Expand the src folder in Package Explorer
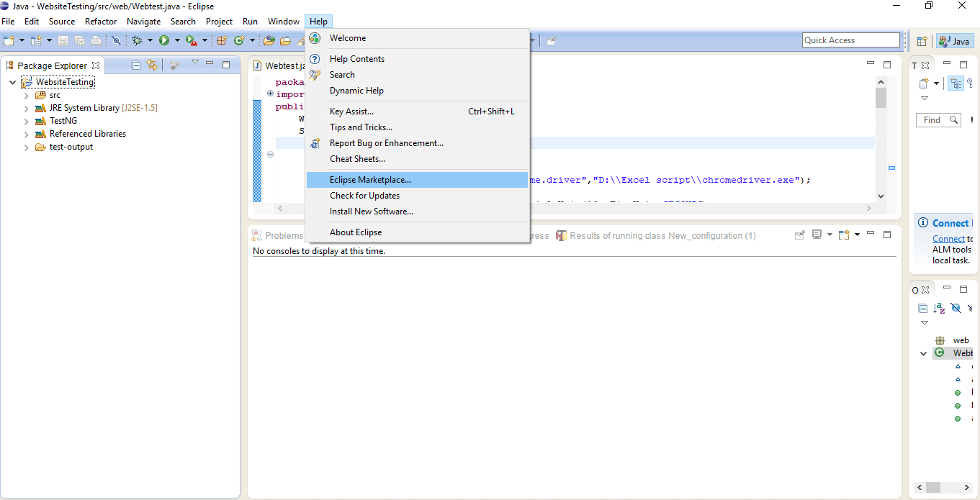 point(26,95)
